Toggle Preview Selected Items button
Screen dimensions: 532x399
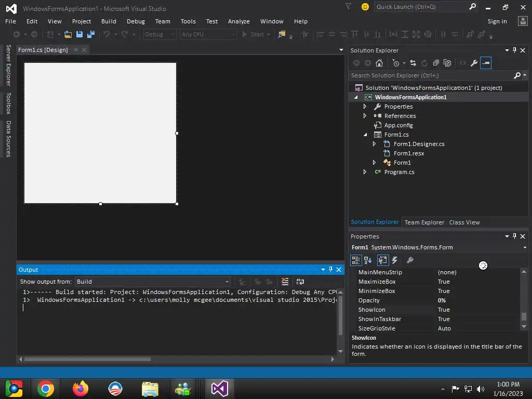(486, 63)
